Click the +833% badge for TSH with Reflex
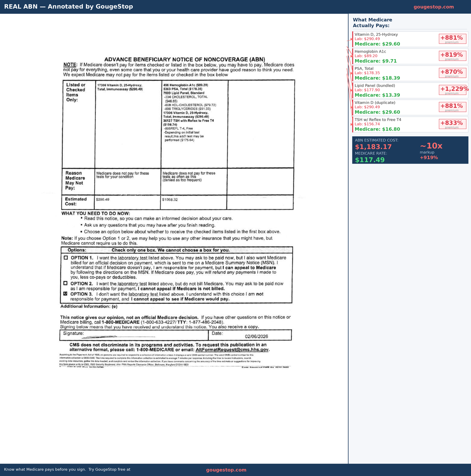471x476 pixels. tap(452, 124)
